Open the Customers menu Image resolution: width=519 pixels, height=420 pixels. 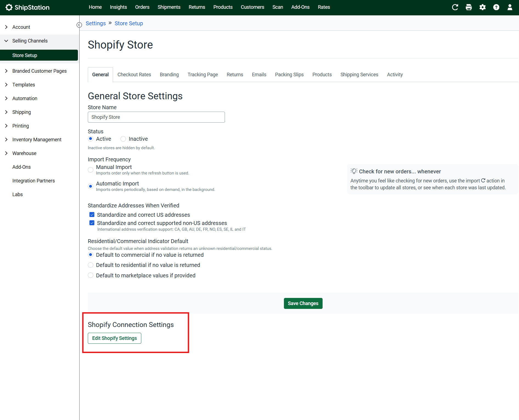pyautogui.click(x=252, y=7)
